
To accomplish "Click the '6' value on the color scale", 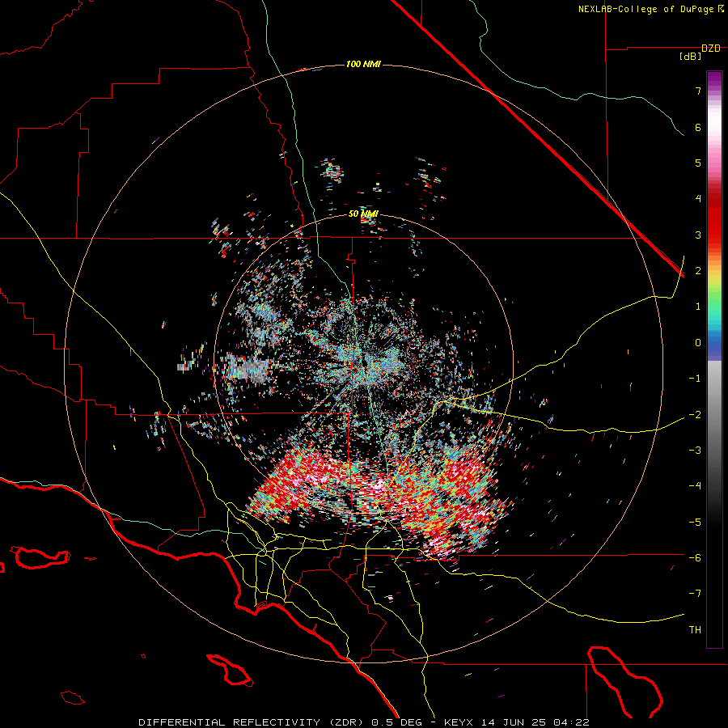I will click(x=698, y=127).
